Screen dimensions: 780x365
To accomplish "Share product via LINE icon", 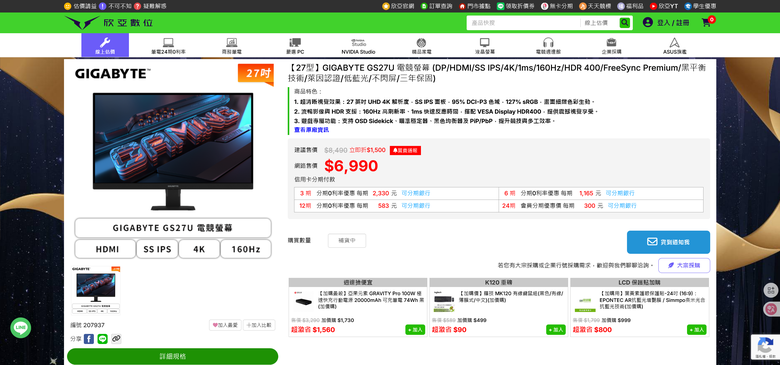I will 102,339.
